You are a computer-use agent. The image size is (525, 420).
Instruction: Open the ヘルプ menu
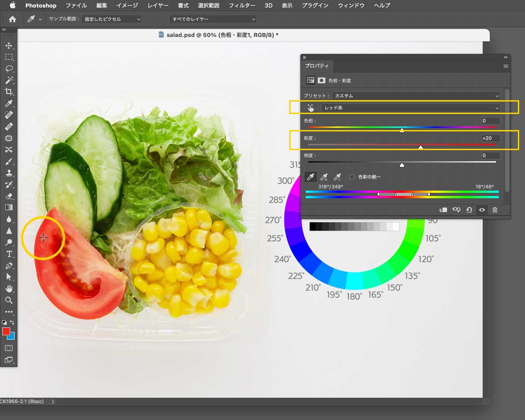(382, 5)
